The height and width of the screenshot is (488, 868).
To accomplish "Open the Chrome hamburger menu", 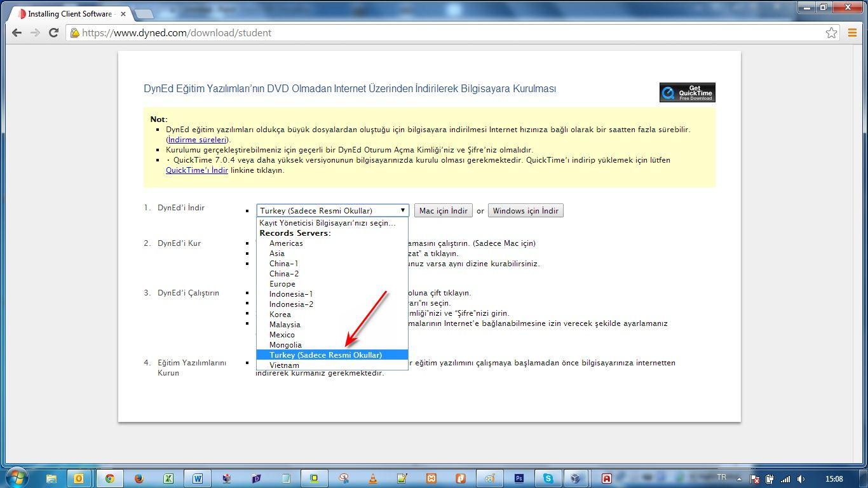I will pyautogui.click(x=853, y=32).
